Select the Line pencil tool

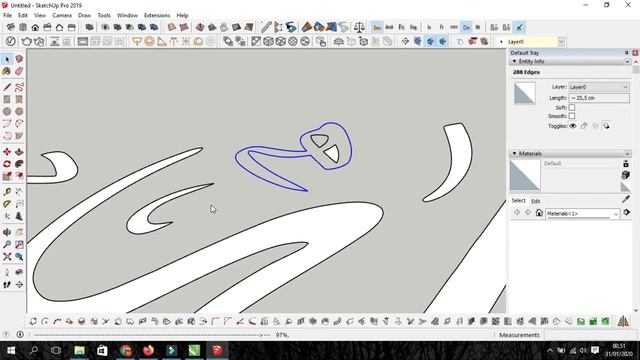[x=7, y=87]
